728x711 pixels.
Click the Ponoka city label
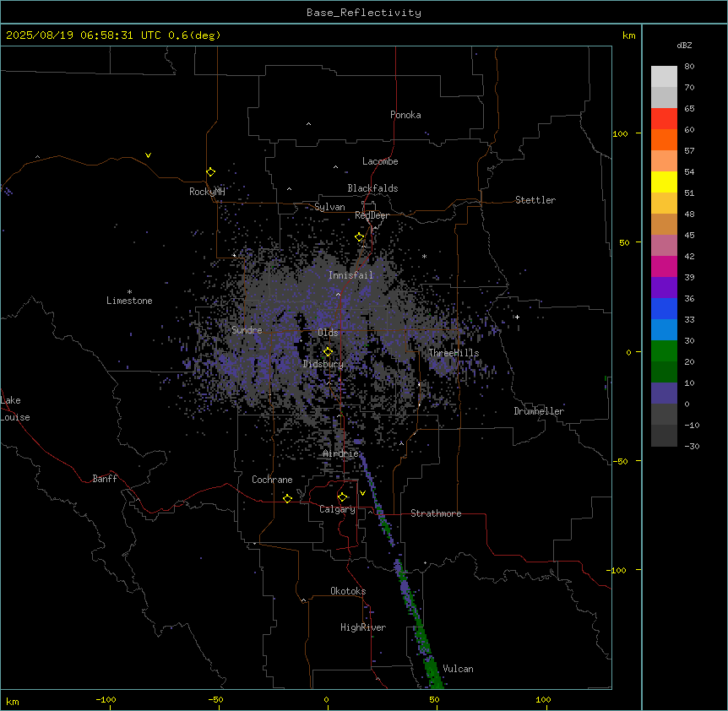tap(405, 115)
